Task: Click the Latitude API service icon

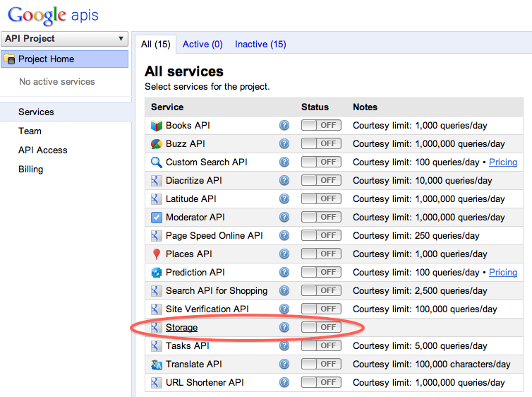Action: click(155, 199)
